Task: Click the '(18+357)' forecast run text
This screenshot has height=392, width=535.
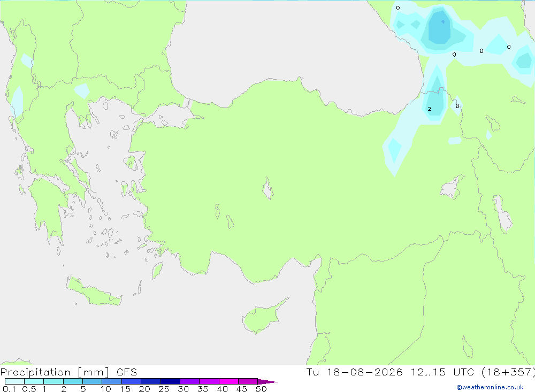Action: pyautogui.click(x=508, y=372)
